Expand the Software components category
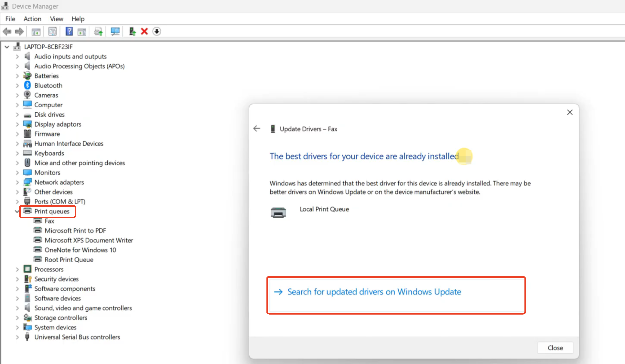This screenshot has width=625, height=364. pos(17,289)
